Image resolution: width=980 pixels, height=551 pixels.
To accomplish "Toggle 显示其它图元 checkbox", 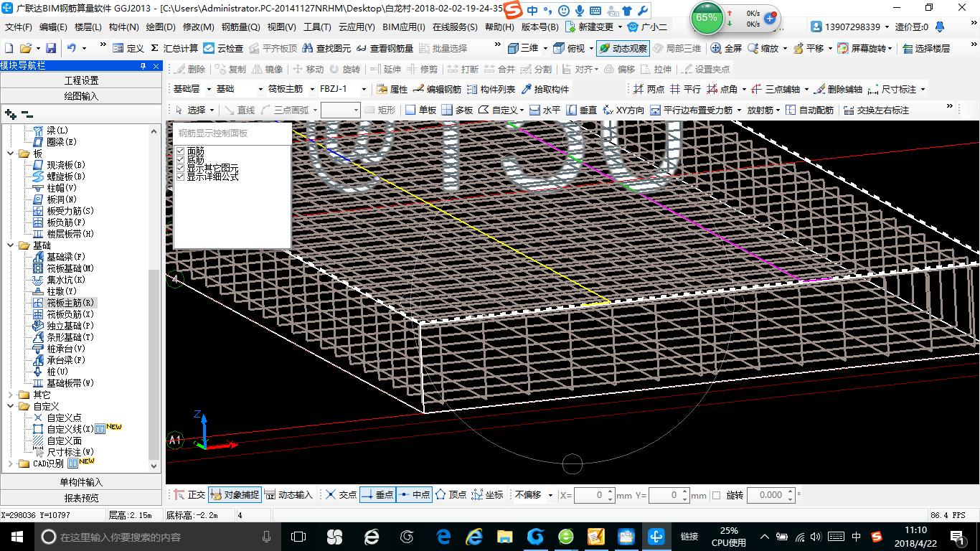I will [180, 168].
